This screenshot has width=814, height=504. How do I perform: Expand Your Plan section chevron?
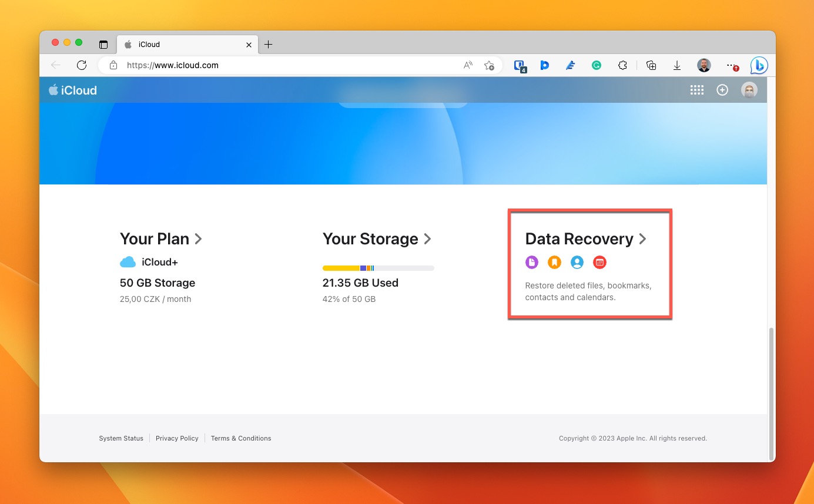[x=199, y=239]
